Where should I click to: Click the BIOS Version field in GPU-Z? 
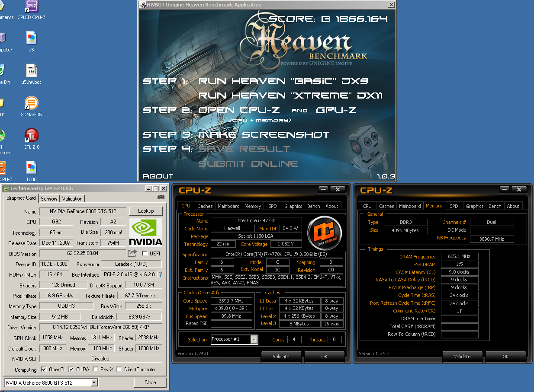(x=82, y=254)
